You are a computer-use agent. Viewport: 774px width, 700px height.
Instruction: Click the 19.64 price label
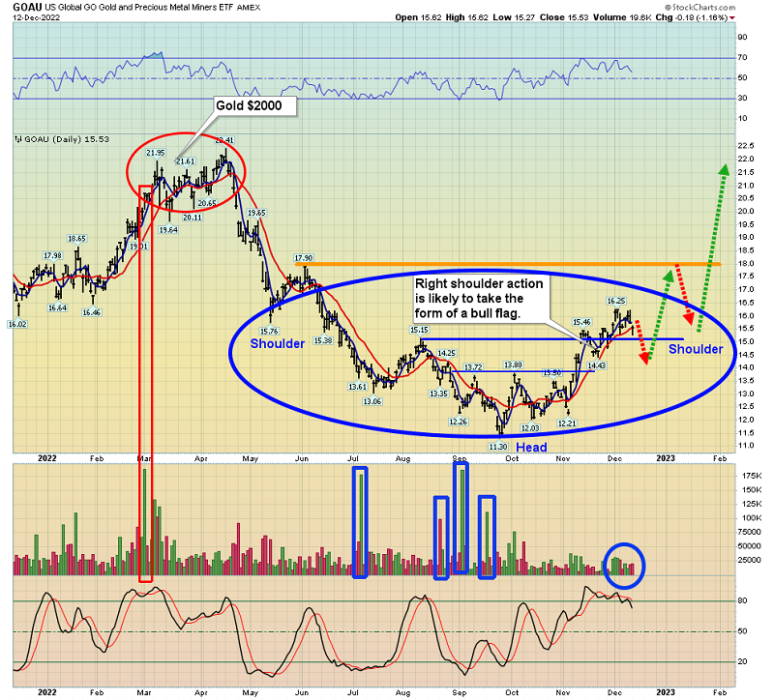coord(168,230)
